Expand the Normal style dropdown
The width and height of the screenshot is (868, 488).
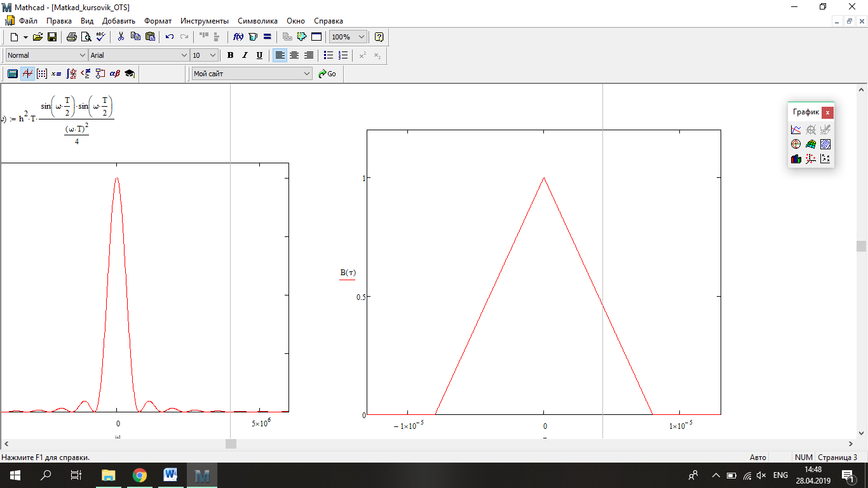coord(82,55)
